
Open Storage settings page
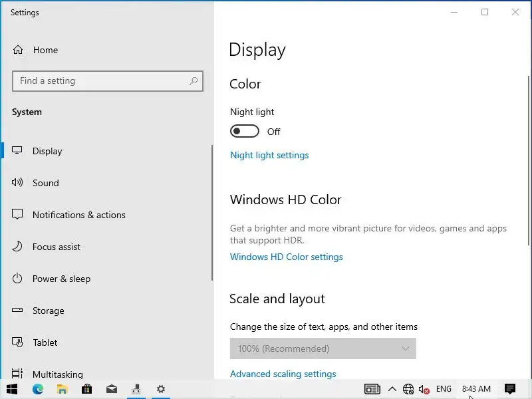tap(107, 311)
